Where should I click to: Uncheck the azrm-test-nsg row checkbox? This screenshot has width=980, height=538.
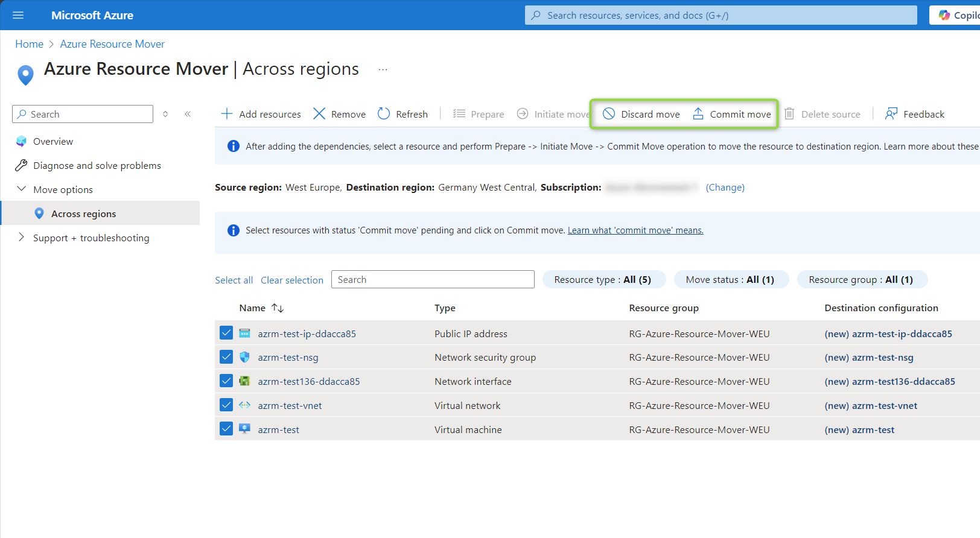coord(226,357)
